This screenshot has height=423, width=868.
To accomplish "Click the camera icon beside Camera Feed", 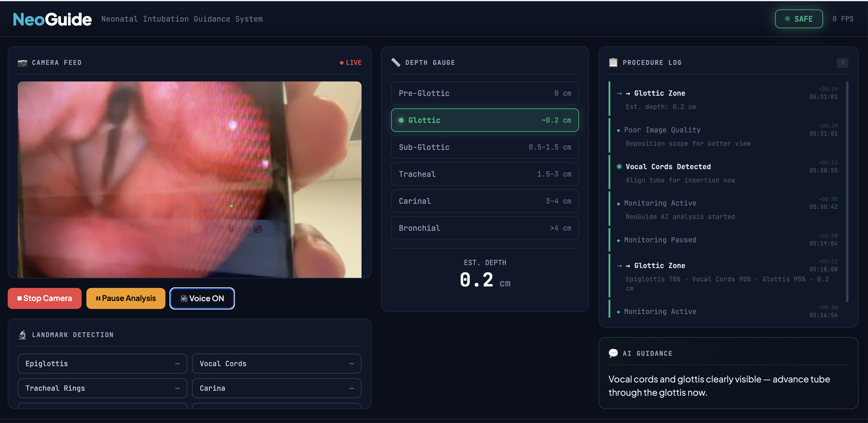I will [22, 63].
